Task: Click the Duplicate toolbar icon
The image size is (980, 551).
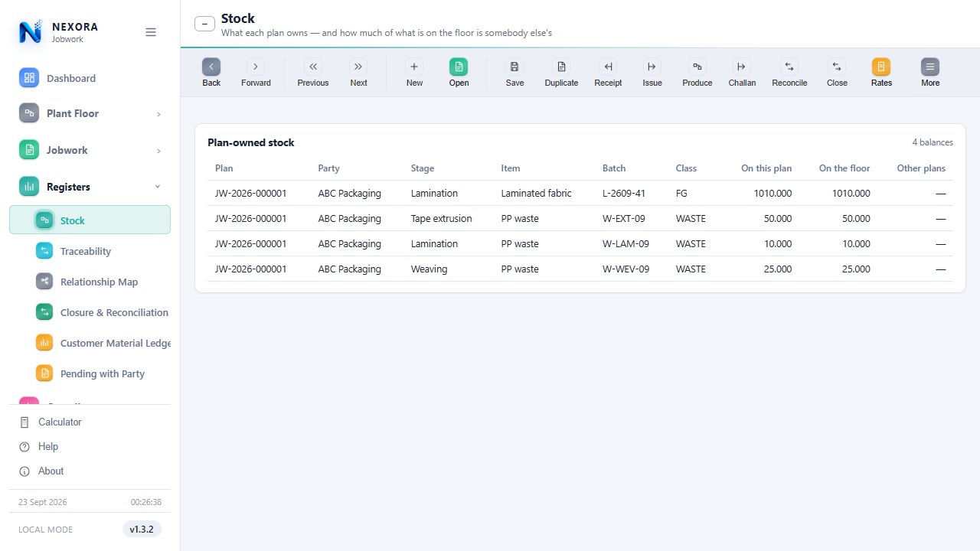Action: 561,67
